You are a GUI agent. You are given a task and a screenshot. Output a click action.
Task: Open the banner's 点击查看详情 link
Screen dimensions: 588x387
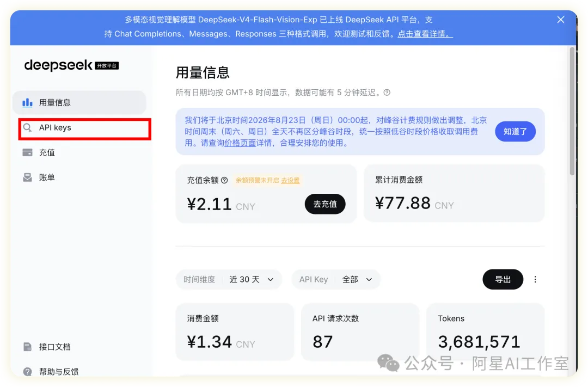[x=425, y=34]
